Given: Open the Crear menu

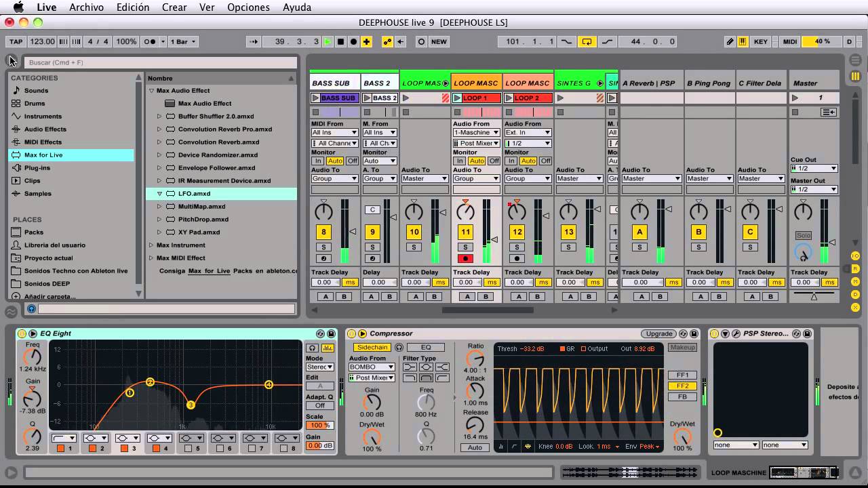Looking at the screenshot, I should pyautogui.click(x=174, y=7).
